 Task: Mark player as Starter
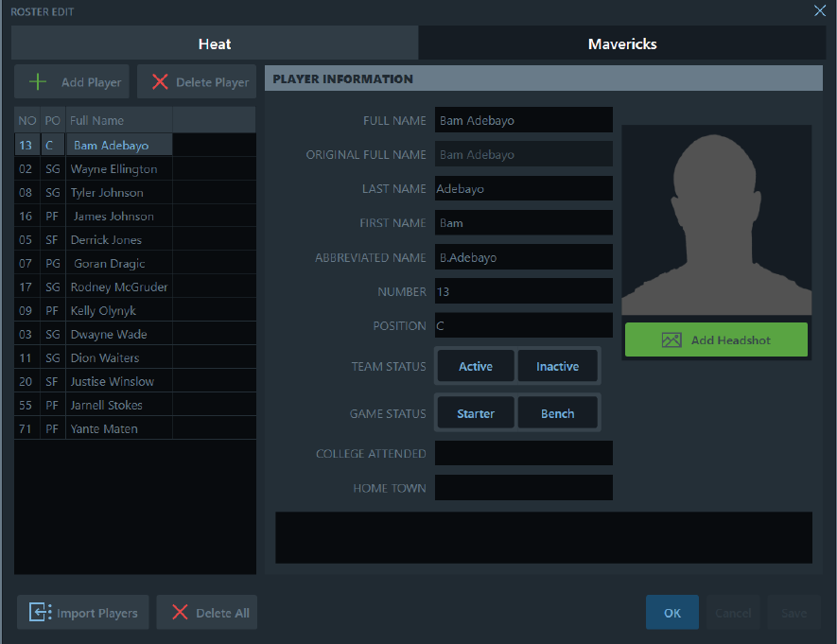click(476, 413)
